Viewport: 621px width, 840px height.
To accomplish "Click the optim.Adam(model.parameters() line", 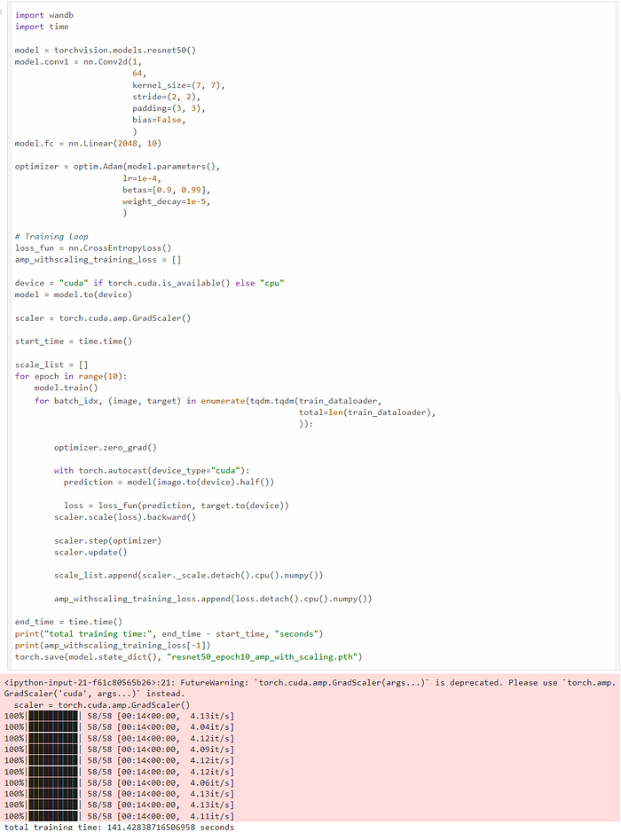I will point(117,167).
